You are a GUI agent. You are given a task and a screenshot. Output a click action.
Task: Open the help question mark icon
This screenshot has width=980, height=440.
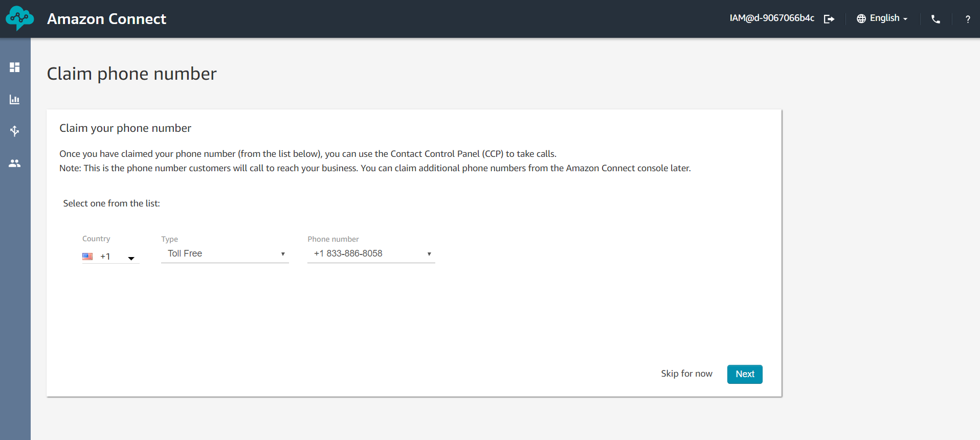pos(968,19)
